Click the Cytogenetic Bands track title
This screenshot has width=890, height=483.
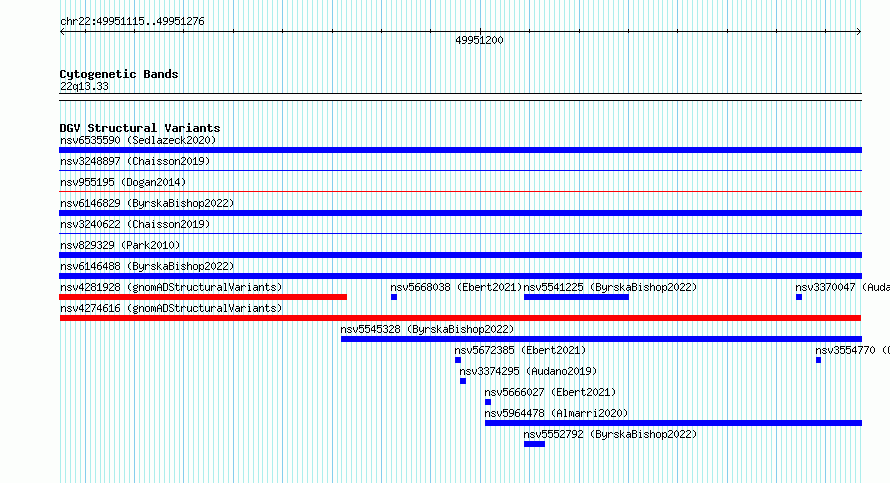pyautogui.click(x=119, y=74)
